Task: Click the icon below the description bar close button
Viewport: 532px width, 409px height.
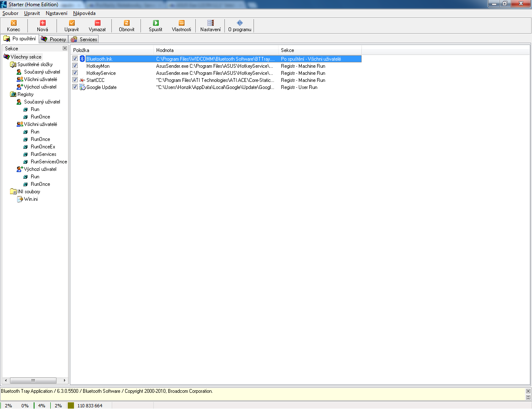Action: pyautogui.click(x=528, y=397)
